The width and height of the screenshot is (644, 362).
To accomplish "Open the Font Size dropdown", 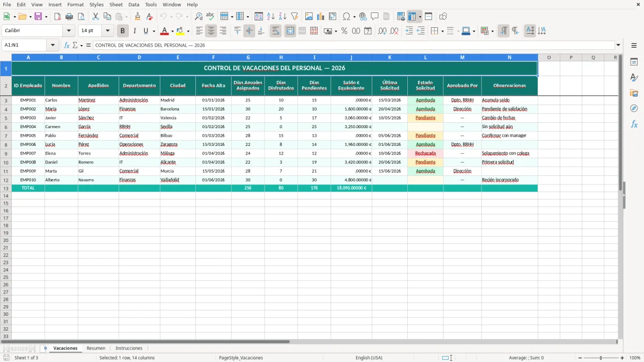I will [107, 31].
